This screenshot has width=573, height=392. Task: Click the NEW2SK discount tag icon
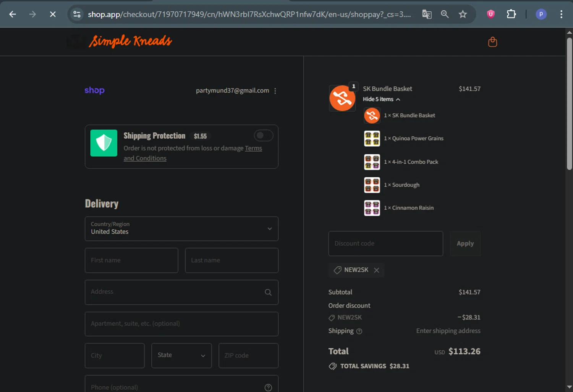pos(337,270)
